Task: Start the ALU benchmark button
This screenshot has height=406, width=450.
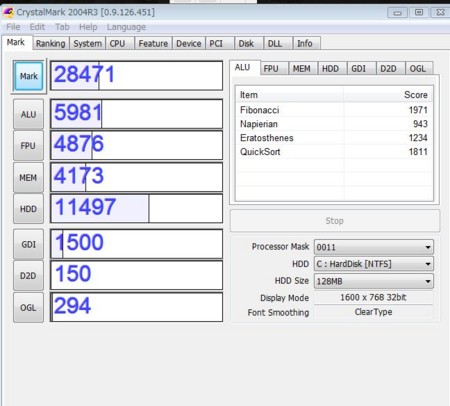Action: click(x=28, y=114)
